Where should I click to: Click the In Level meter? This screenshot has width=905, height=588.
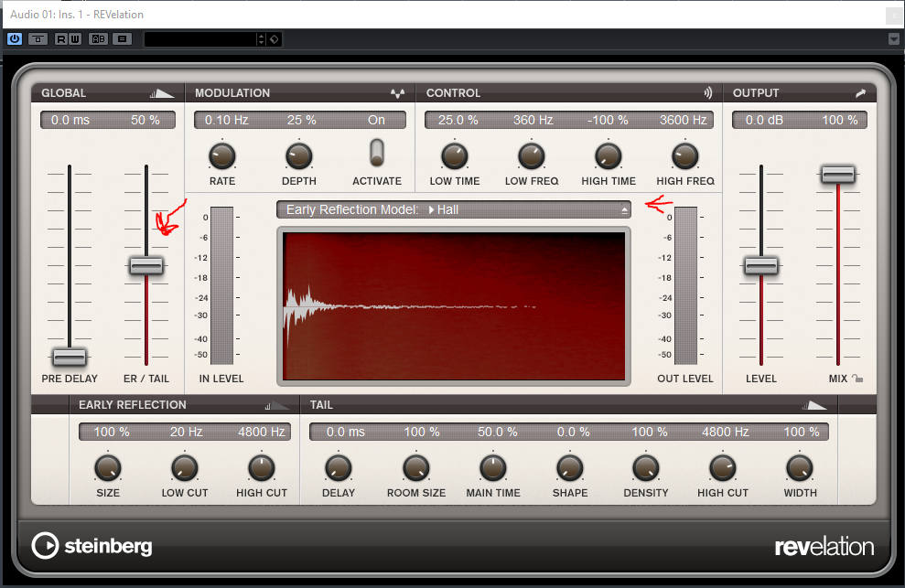tap(221, 285)
